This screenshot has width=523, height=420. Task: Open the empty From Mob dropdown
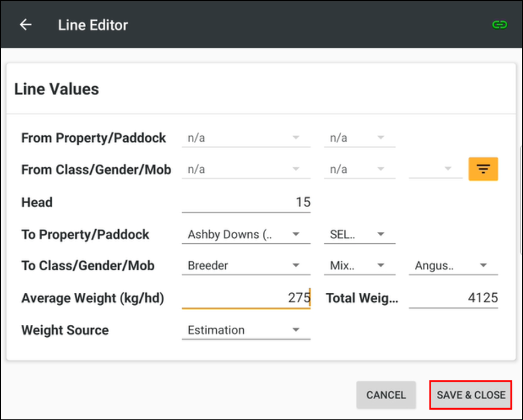coord(435,169)
